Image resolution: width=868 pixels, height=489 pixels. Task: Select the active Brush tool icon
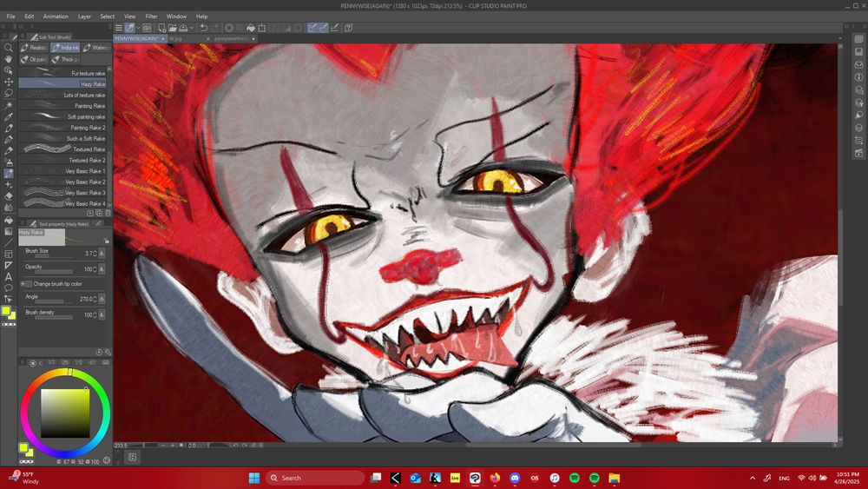[9, 174]
